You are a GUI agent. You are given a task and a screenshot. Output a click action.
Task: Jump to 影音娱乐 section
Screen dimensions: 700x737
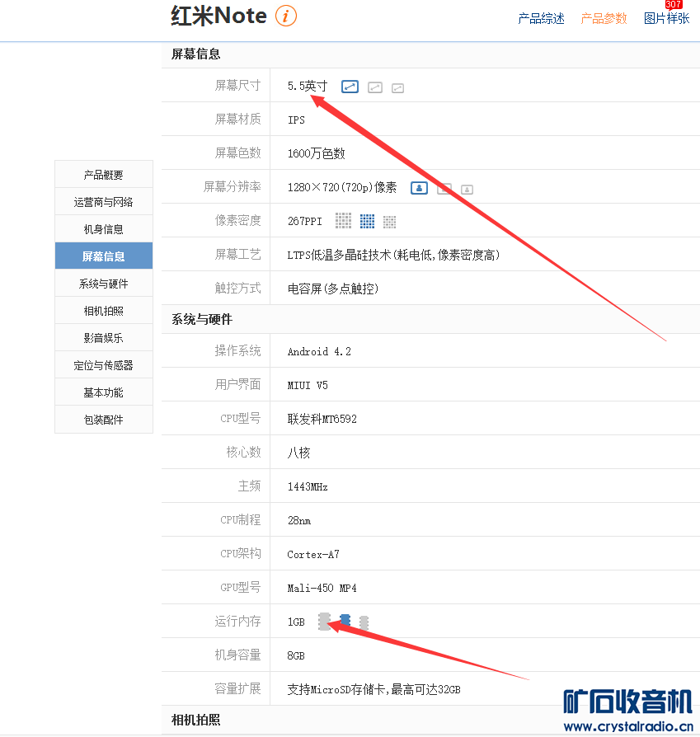[x=103, y=338]
